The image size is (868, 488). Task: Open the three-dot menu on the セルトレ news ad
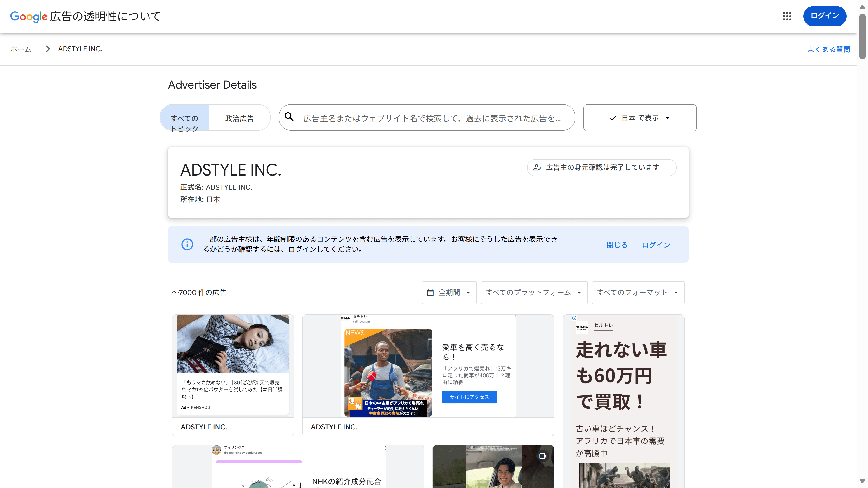516,317
